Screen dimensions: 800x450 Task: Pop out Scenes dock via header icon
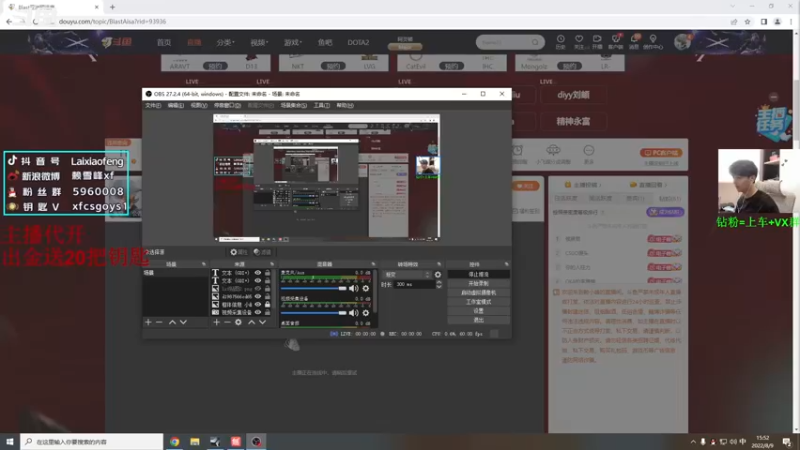pyautogui.click(x=204, y=264)
